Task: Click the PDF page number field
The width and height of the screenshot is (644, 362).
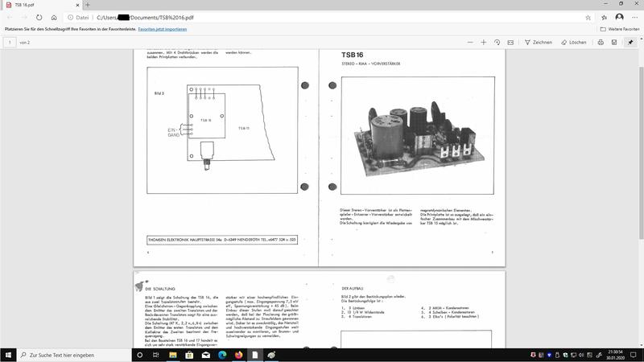Action: pyautogui.click(x=10, y=42)
